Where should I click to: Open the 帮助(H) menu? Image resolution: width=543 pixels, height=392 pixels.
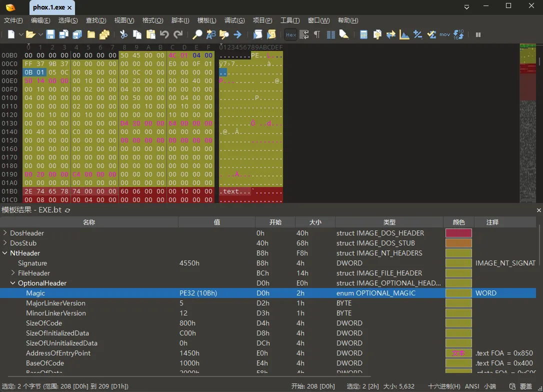point(348,20)
